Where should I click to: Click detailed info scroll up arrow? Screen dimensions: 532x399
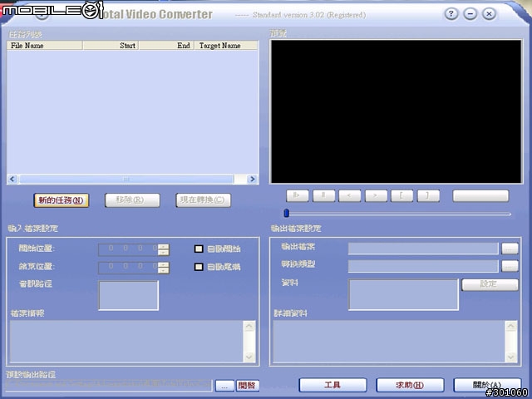click(511, 326)
